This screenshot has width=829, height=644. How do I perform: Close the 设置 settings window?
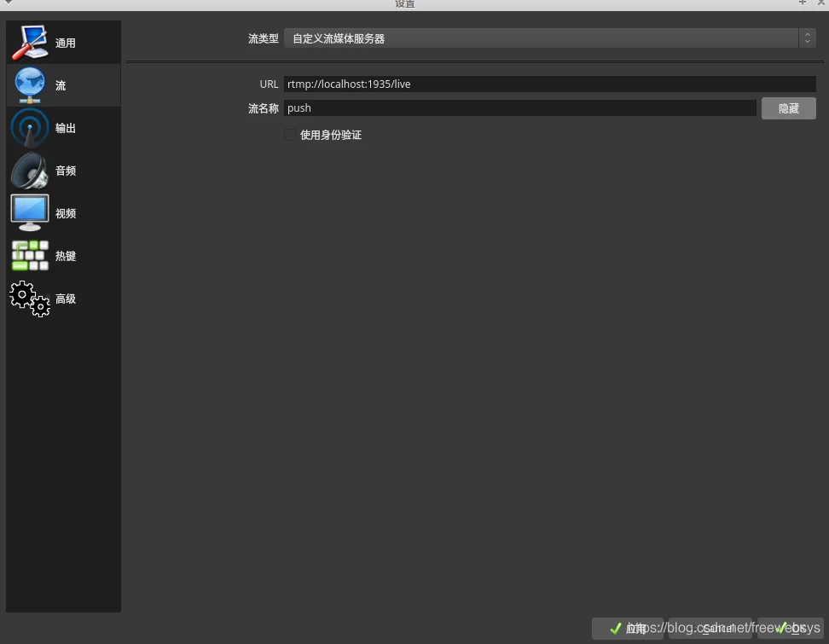coord(821,3)
